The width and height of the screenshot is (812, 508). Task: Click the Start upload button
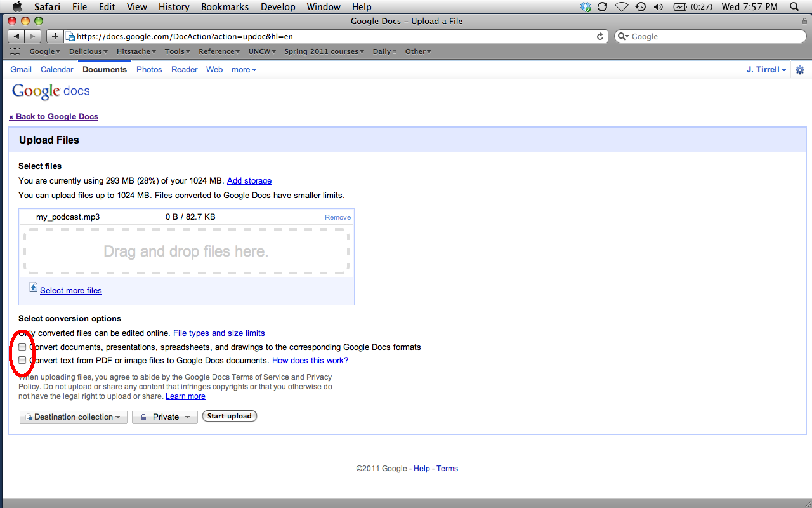tap(230, 417)
